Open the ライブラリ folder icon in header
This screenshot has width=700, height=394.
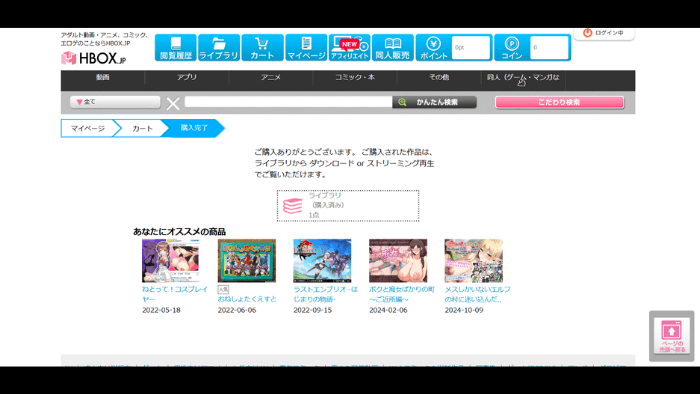click(x=219, y=47)
